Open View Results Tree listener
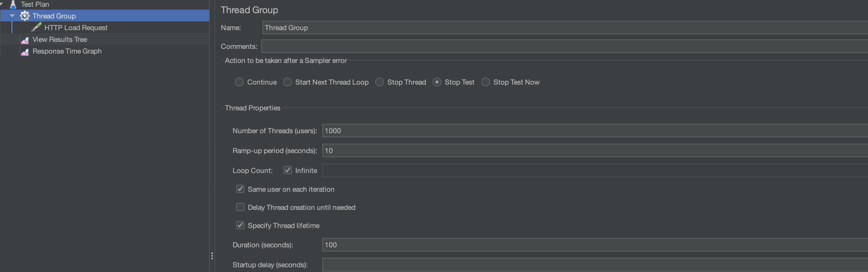868x272 pixels. coord(60,39)
